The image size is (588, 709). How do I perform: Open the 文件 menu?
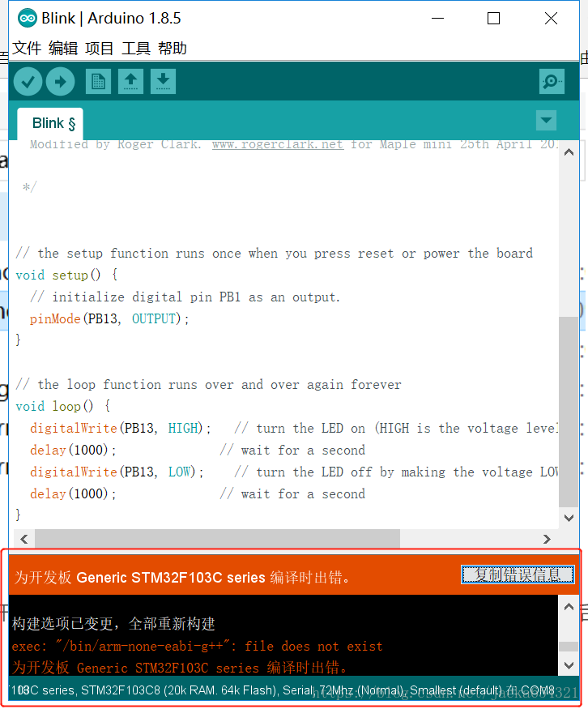click(x=27, y=48)
